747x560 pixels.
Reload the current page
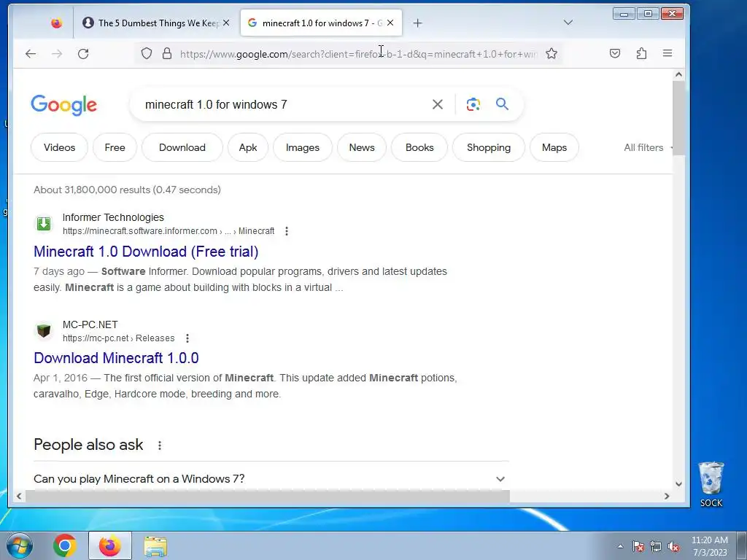point(83,54)
